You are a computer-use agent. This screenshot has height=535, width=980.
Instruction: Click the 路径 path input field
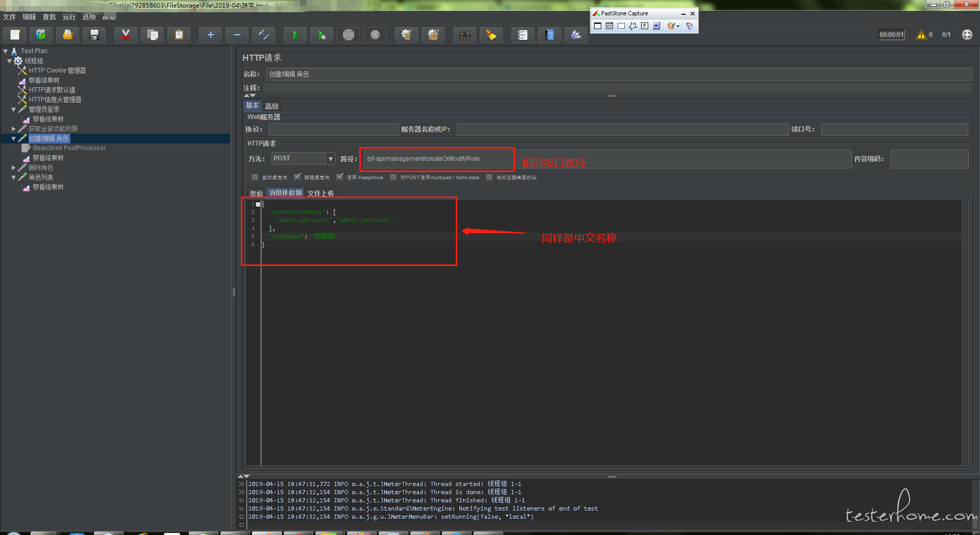[x=607, y=159]
